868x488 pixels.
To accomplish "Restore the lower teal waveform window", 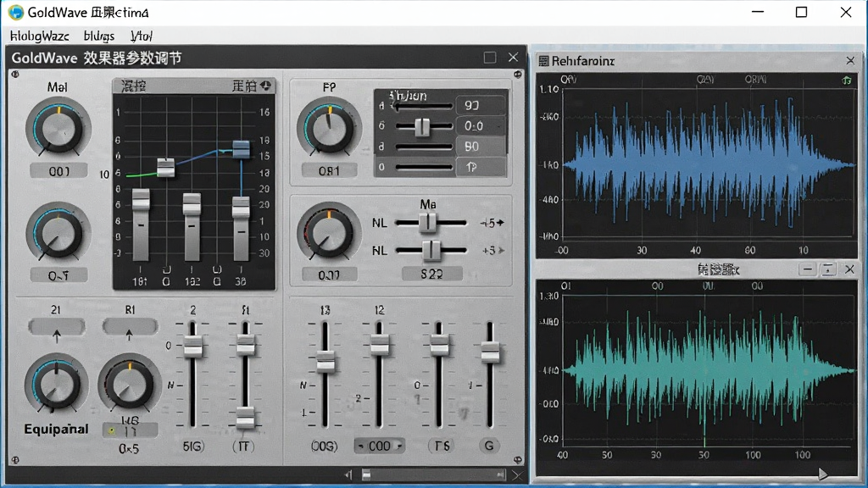I will 828,269.
